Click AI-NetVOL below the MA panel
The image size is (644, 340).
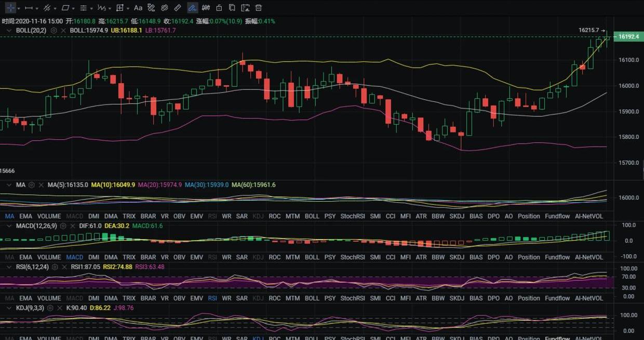pyautogui.click(x=589, y=216)
